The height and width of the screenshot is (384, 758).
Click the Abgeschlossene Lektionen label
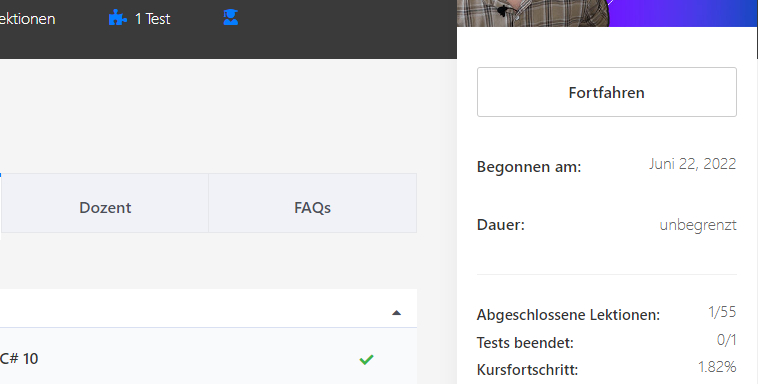tap(568, 315)
